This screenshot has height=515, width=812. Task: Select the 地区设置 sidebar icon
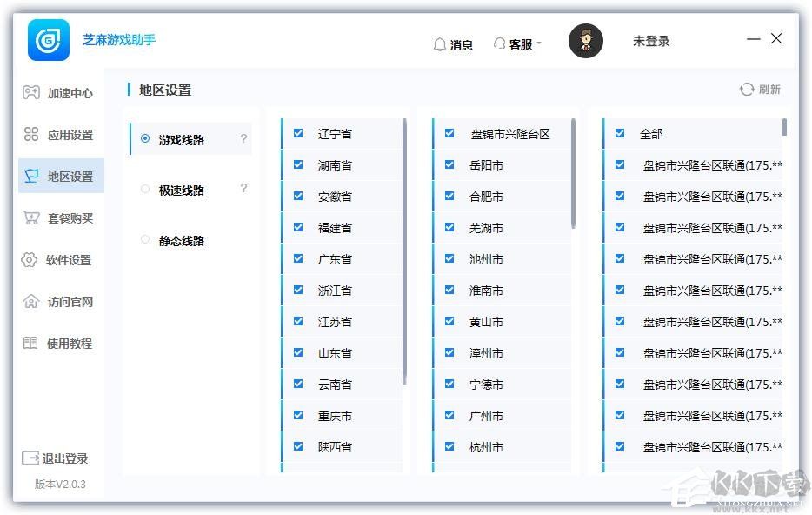30,176
